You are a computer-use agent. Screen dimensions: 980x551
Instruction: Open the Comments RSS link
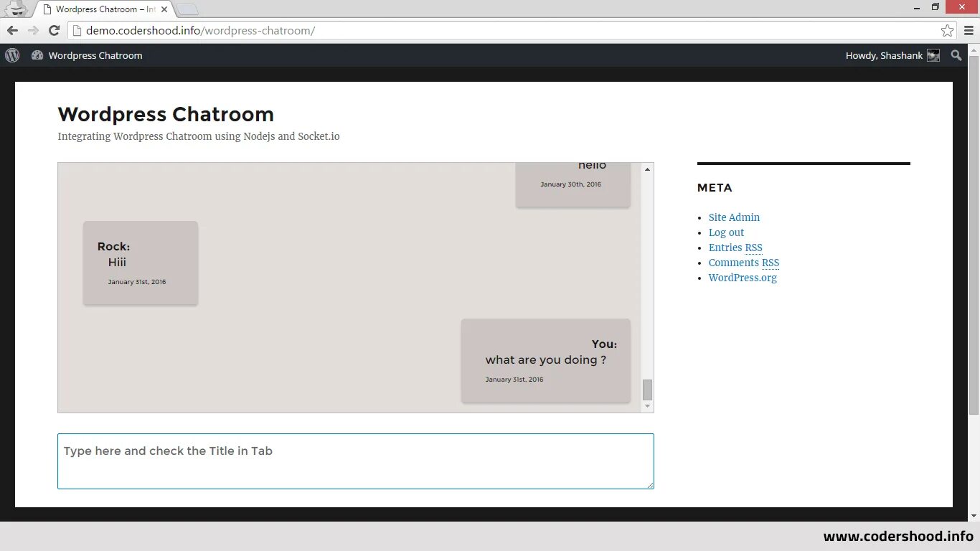[744, 263]
